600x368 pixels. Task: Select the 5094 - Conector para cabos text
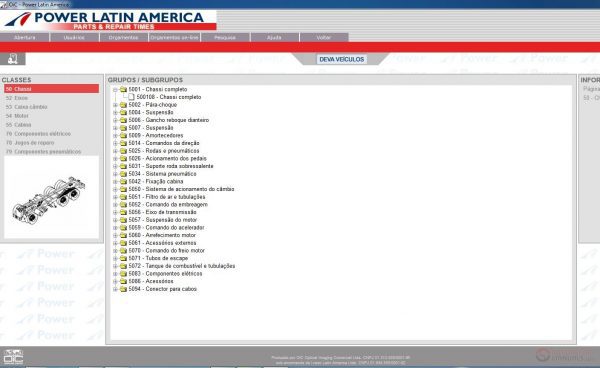pos(163,289)
